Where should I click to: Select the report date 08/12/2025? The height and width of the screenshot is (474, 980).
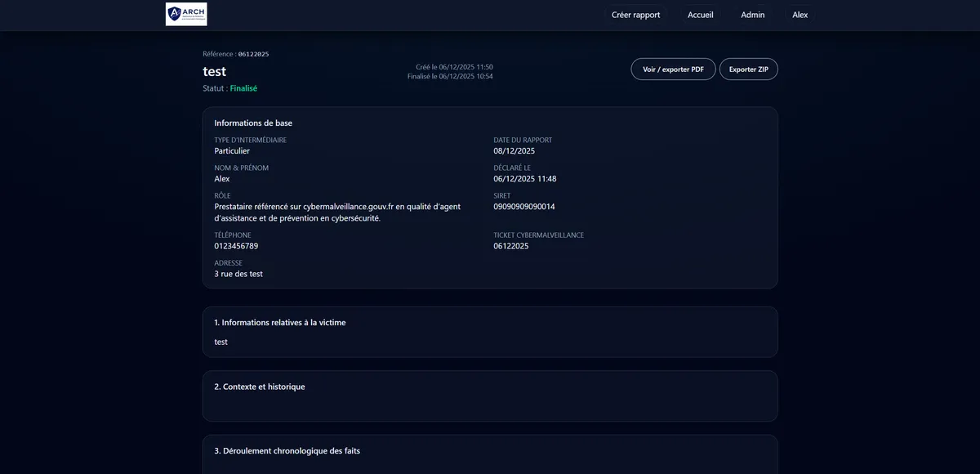(514, 151)
